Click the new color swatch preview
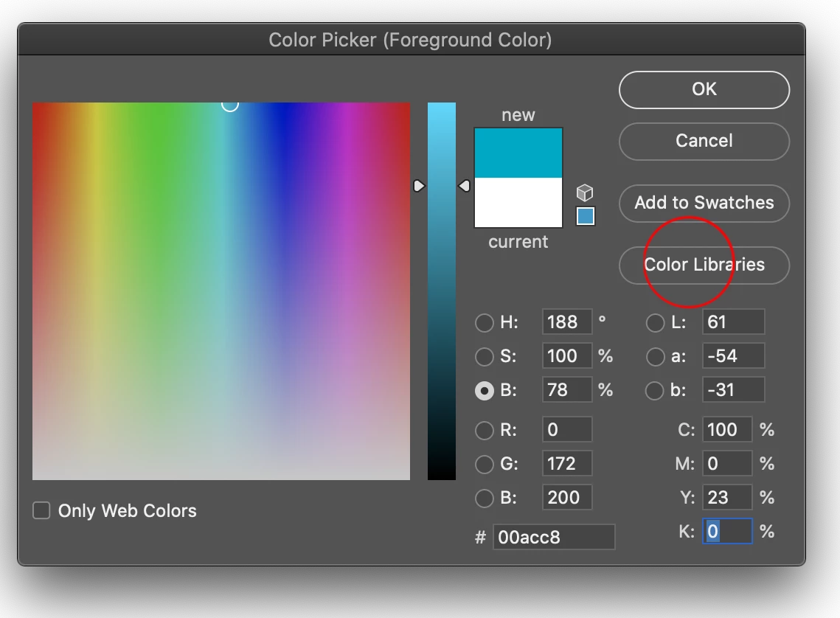Image resolution: width=840 pixels, height=618 pixels. click(518, 153)
